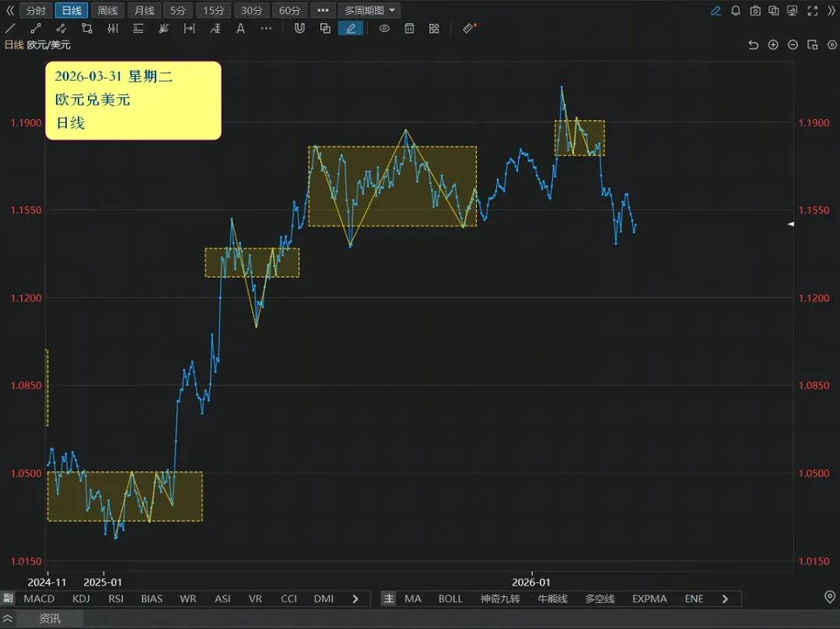
Task: Click the ruler icon with red dot
Action: [x=469, y=28]
